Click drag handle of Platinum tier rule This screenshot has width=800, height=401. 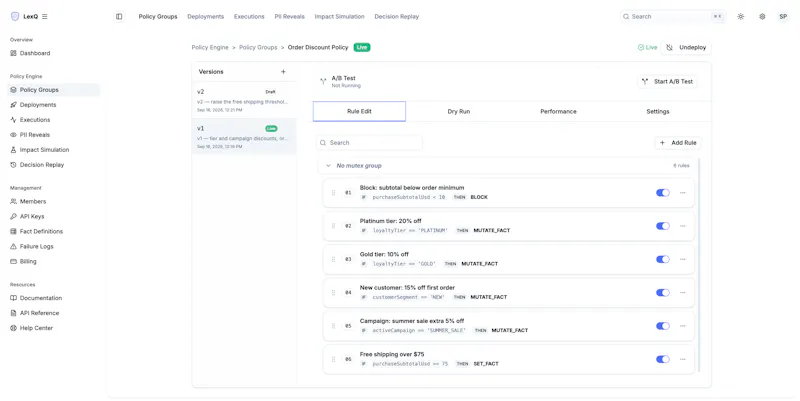[334, 226]
